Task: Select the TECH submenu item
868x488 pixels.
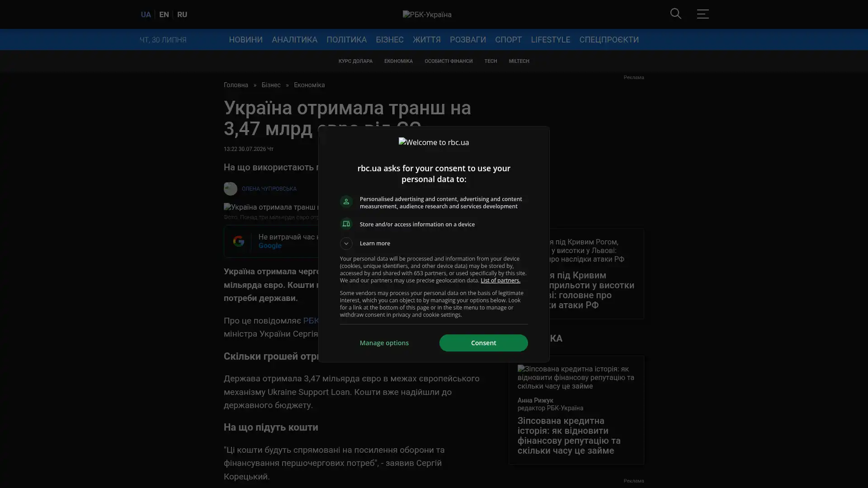Action: [x=491, y=61]
